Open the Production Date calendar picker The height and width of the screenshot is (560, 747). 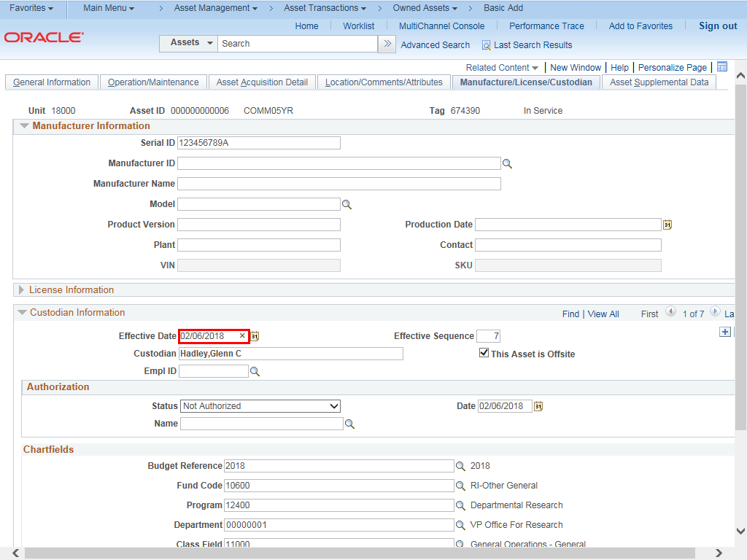click(x=667, y=225)
